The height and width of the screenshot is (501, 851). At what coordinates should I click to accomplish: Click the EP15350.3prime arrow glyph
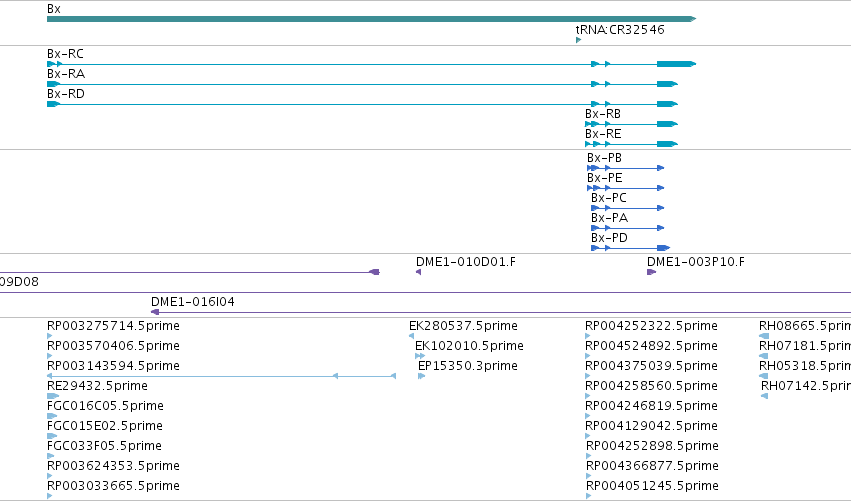(x=422, y=376)
